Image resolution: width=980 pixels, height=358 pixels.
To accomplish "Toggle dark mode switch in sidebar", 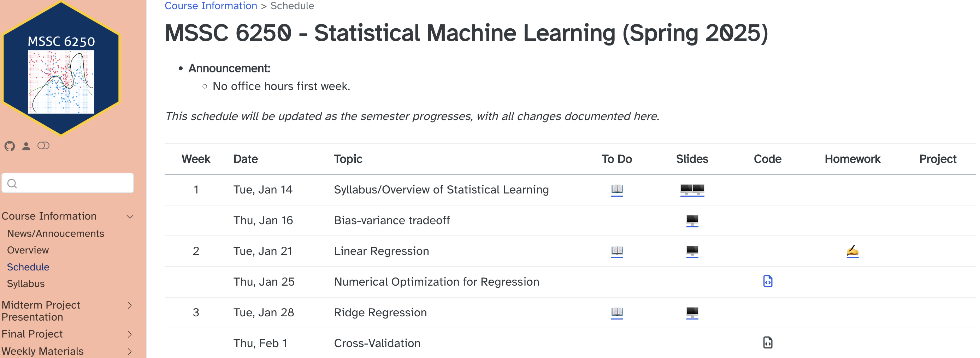I will point(43,145).
